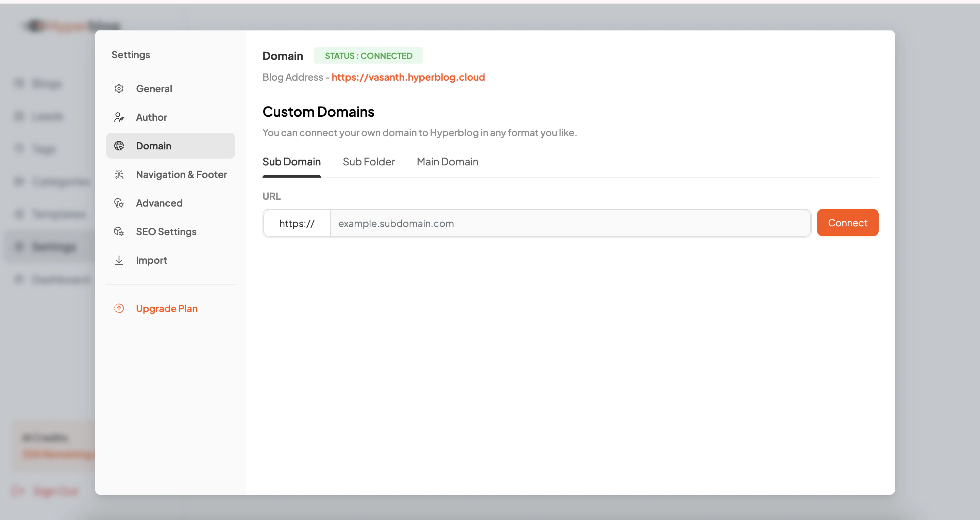Switch to the Main Domain tab
Image resolution: width=980 pixels, height=520 pixels.
447,161
